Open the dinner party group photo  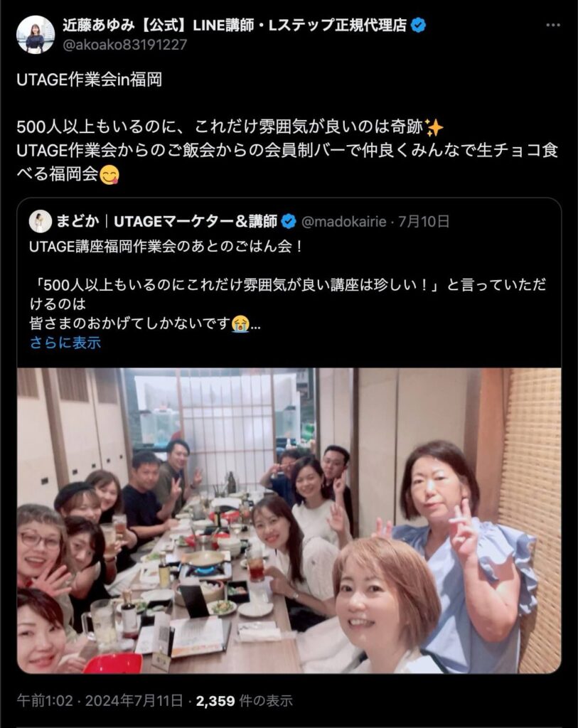click(289, 520)
